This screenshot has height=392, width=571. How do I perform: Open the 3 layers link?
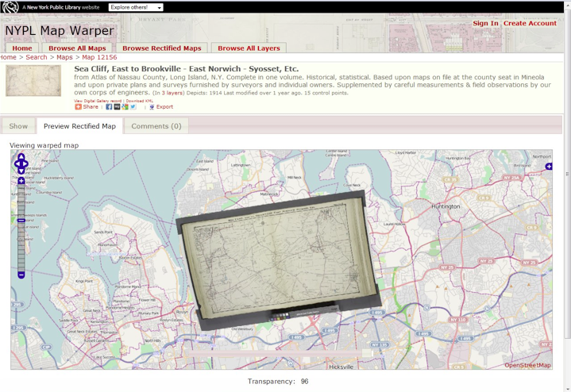click(x=172, y=93)
